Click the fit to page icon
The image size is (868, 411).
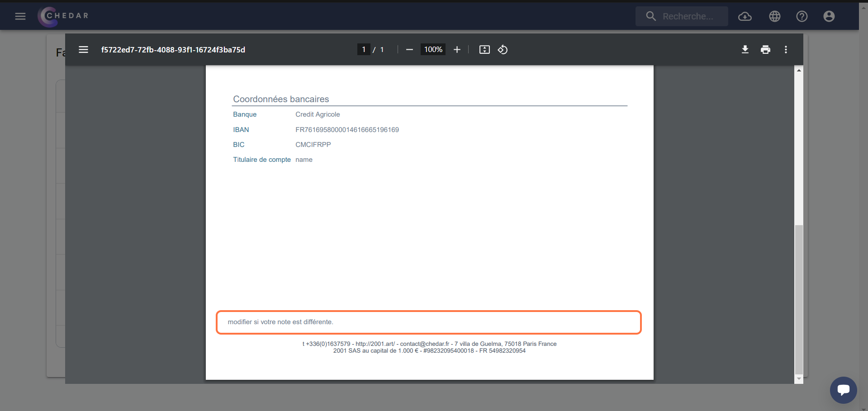pyautogui.click(x=484, y=50)
